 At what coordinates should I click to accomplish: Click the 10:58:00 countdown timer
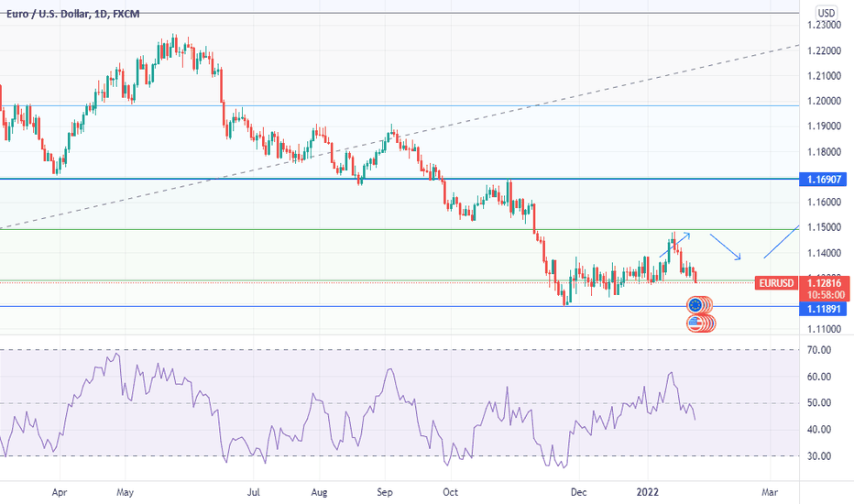[824, 295]
